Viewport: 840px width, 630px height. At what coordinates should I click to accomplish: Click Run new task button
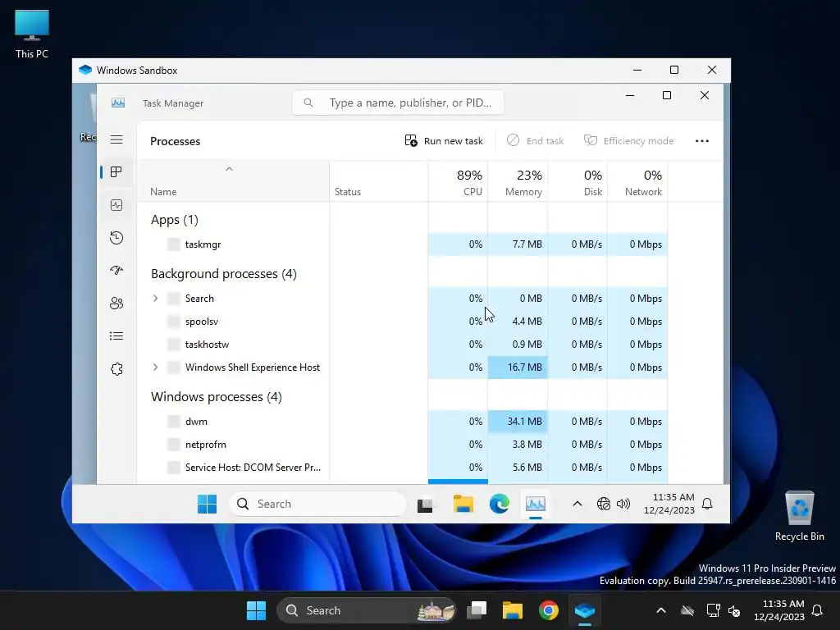click(x=444, y=141)
